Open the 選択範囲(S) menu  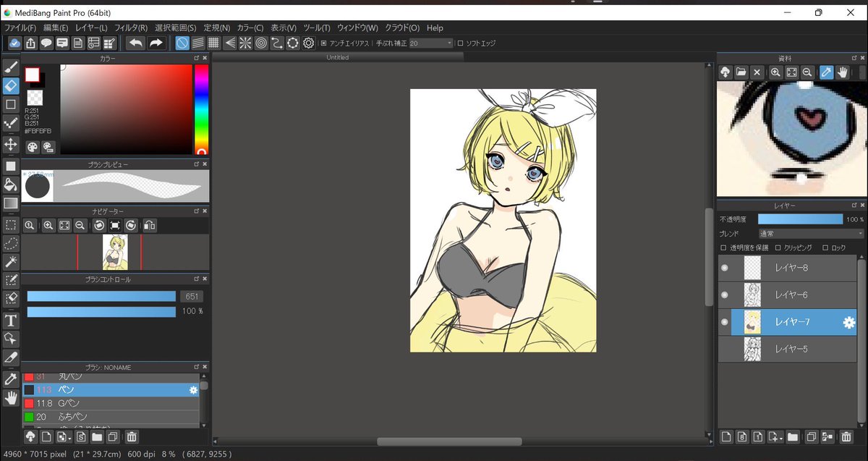pos(176,28)
